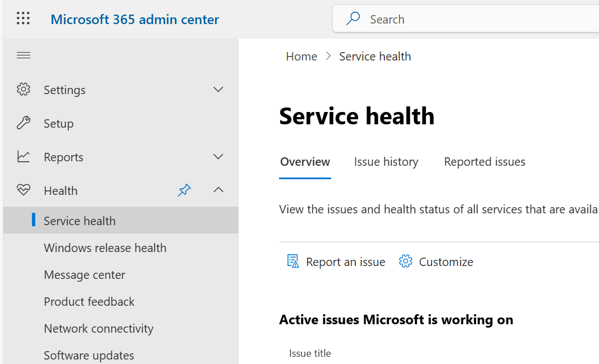The image size is (599, 364).
Task: Open Message center in sidebar
Action: click(85, 275)
